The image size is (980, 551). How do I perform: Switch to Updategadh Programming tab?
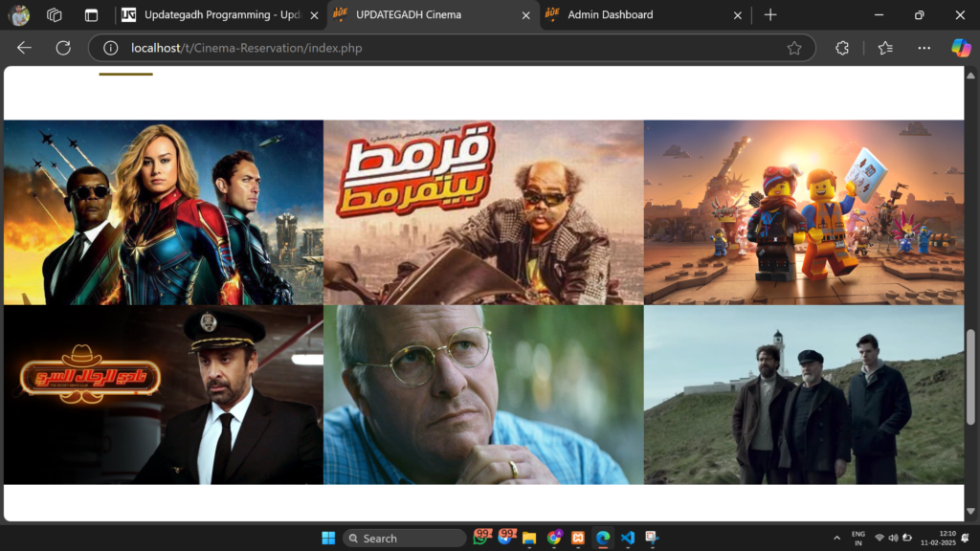coord(220,15)
